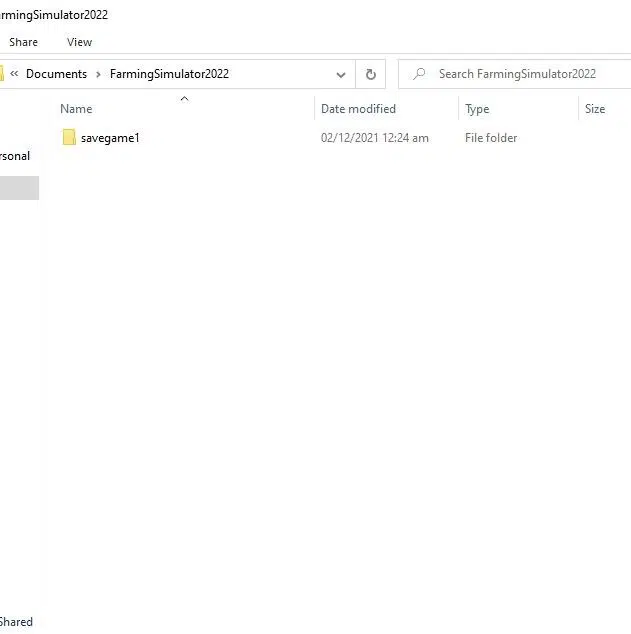This screenshot has height=634, width=631.
Task: Expand the address bar history dropdown
Action: coord(341,75)
